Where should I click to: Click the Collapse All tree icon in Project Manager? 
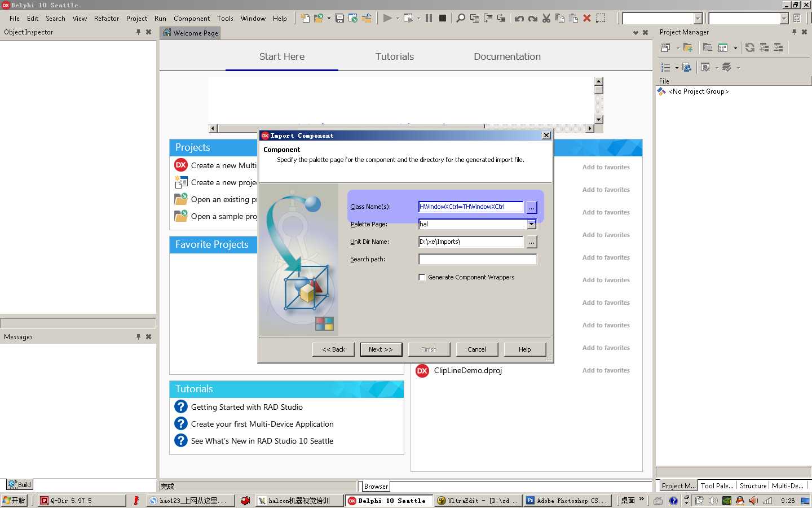click(778, 48)
